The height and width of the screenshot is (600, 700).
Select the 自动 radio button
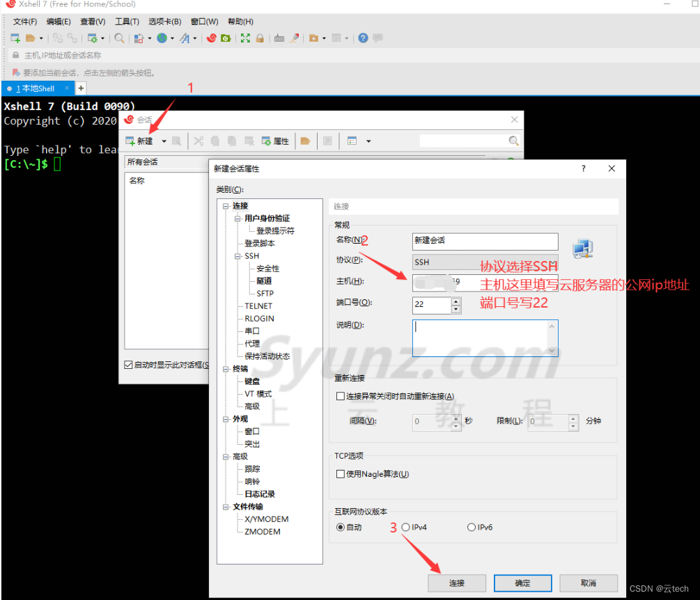pyautogui.click(x=340, y=528)
